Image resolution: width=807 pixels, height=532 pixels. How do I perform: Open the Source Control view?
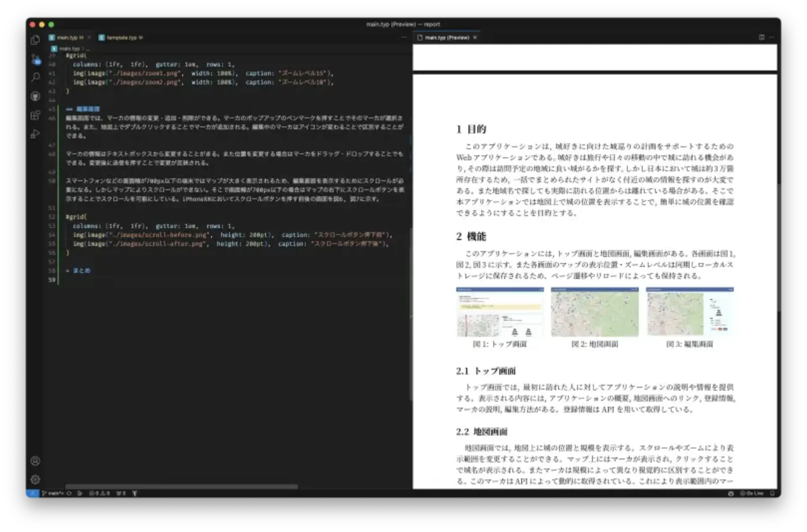pyautogui.click(x=35, y=59)
